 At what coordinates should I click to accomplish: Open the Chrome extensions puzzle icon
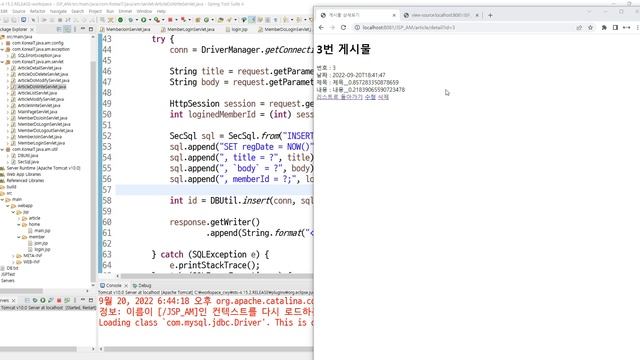coord(604,27)
